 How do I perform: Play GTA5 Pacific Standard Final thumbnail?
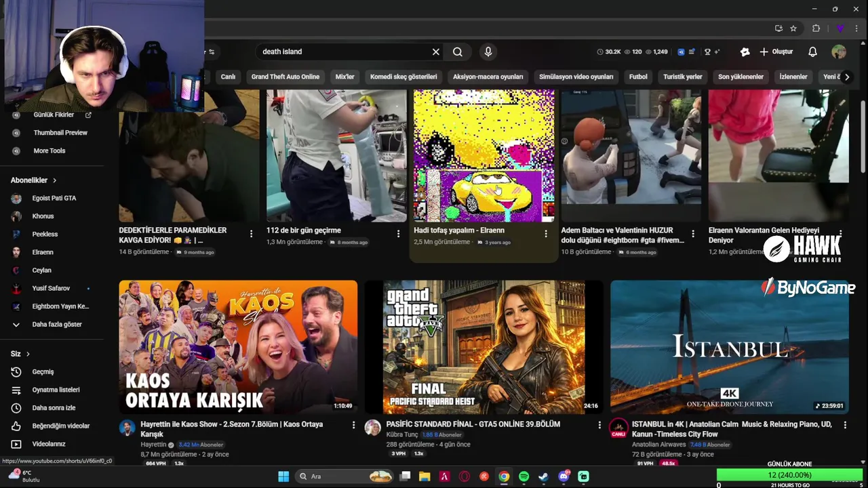tap(484, 347)
